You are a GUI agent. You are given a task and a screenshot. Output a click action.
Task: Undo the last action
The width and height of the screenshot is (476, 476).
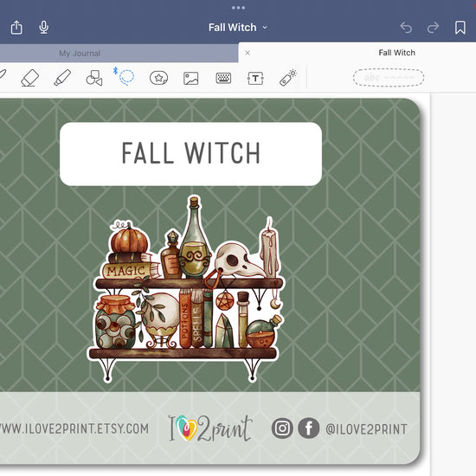(406, 28)
